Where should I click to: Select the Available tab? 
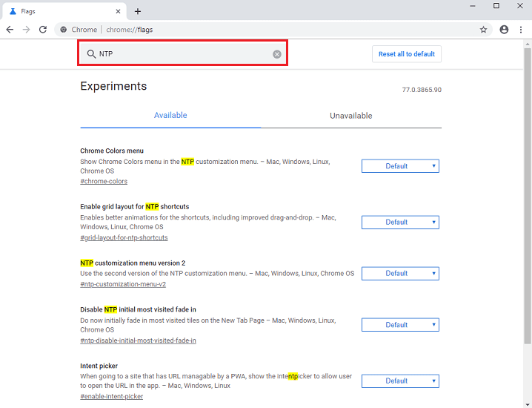pos(170,116)
